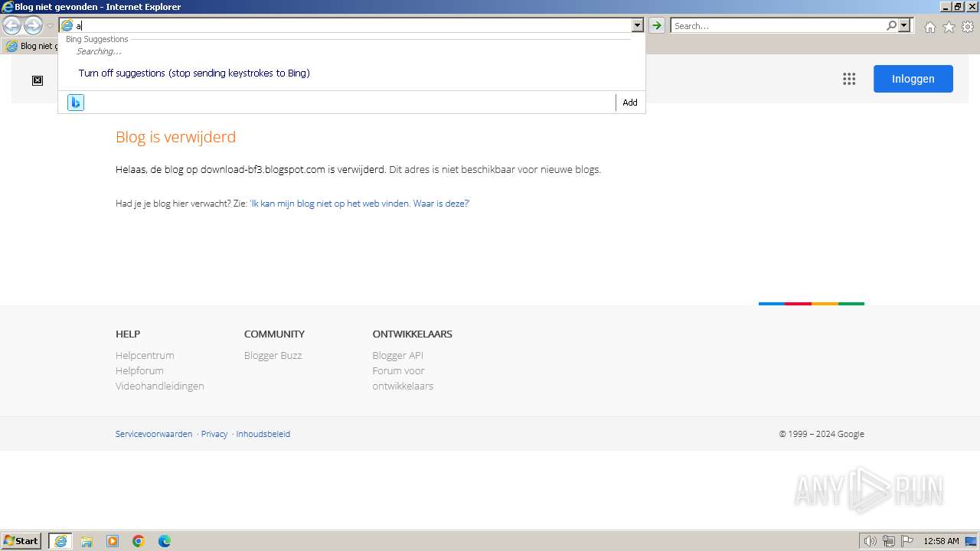Open the Tools gear icon
This screenshot has height=551, width=980.
pyautogui.click(x=968, y=27)
